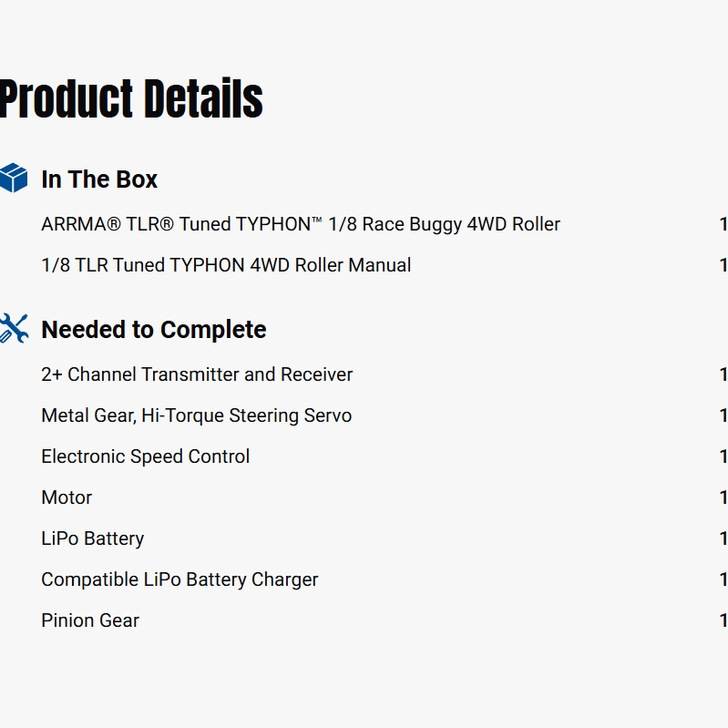
Task: Click Compatible LiPo Battery Charger item
Action: pos(179,579)
